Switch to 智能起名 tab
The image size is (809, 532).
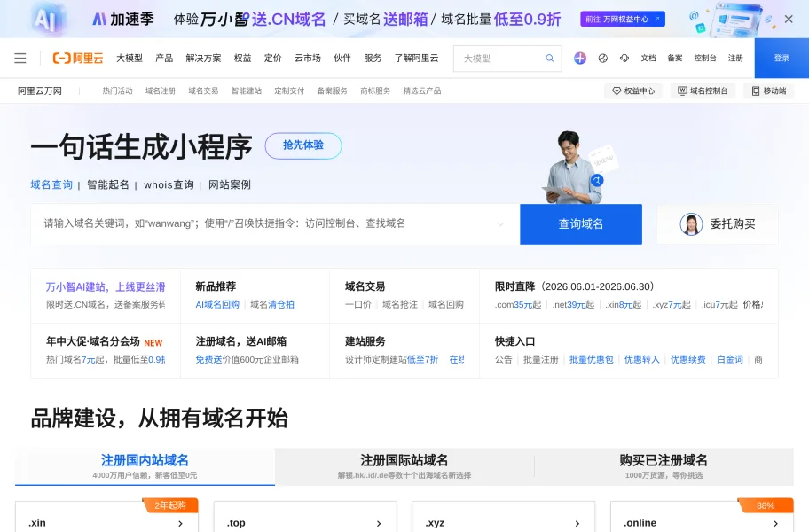tap(108, 184)
